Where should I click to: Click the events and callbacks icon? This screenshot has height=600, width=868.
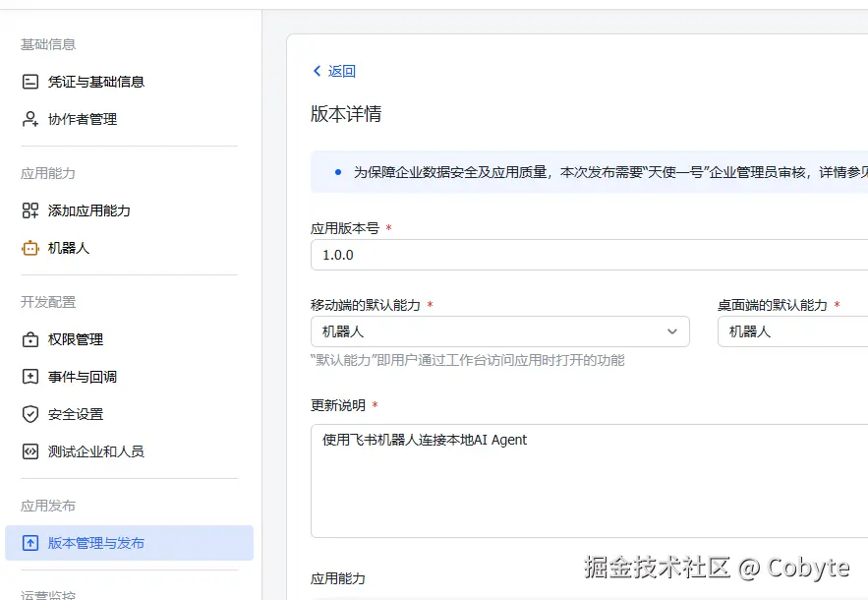pos(30,377)
